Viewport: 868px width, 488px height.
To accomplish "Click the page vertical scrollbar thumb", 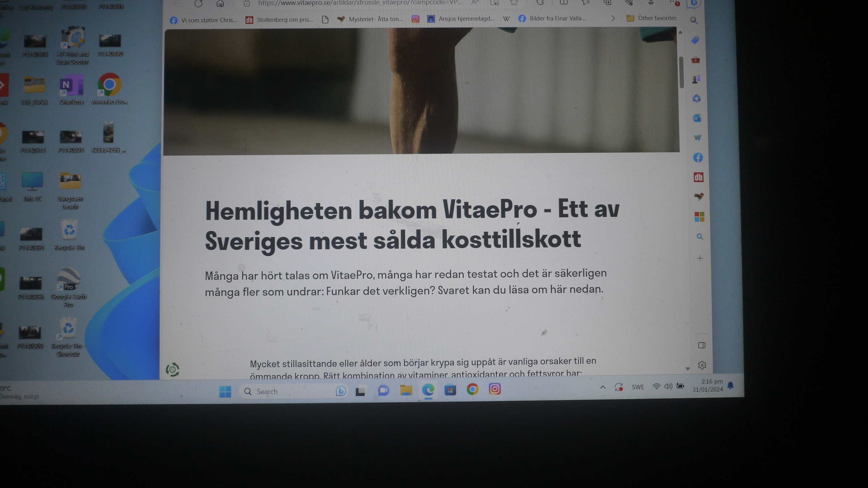I will (681, 72).
